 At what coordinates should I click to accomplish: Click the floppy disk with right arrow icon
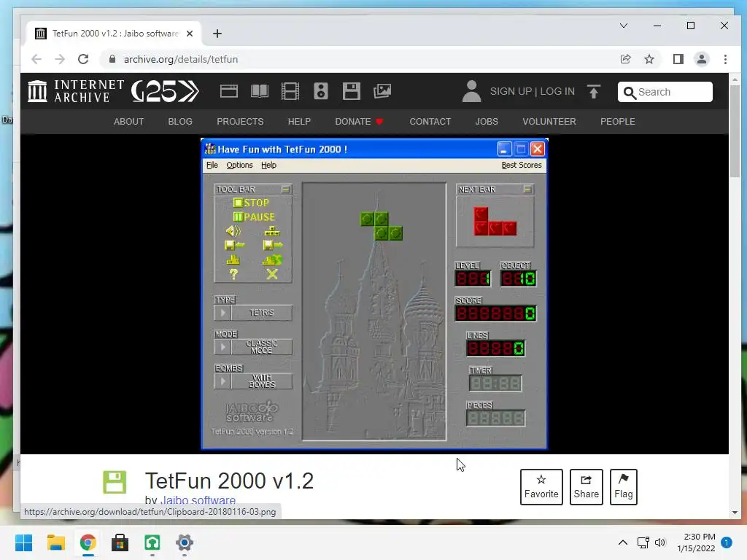(273, 245)
